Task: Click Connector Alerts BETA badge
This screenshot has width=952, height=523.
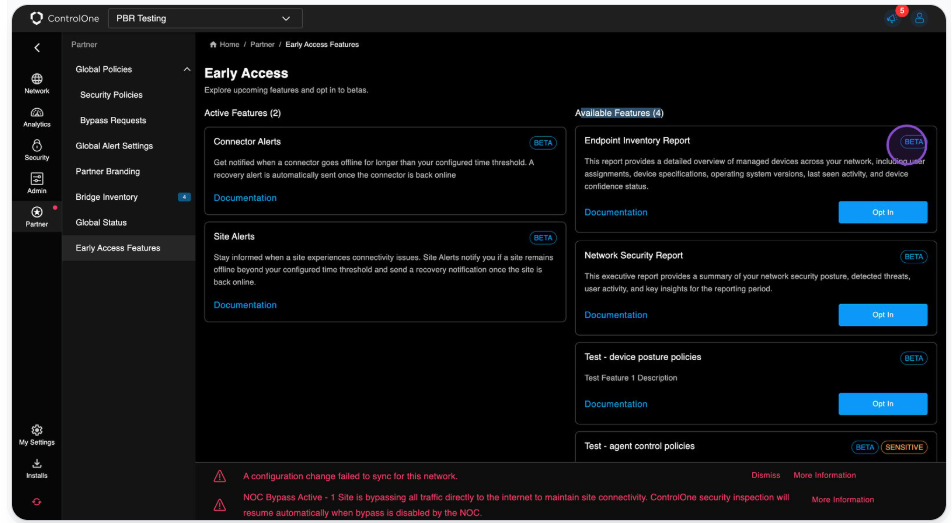Action: click(x=543, y=143)
